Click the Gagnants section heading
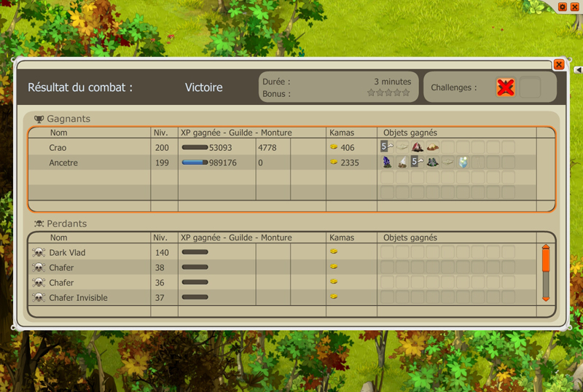The height and width of the screenshot is (392, 583). 69,119
